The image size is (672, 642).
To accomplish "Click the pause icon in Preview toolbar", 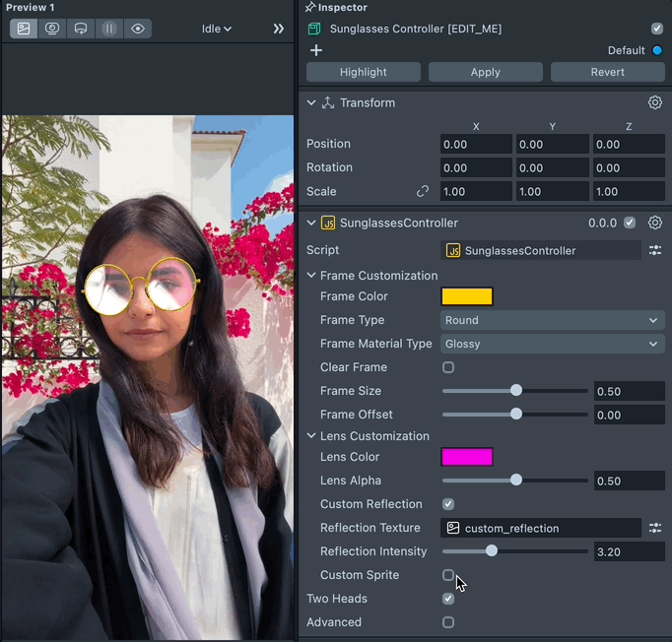I will pos(109,29).
